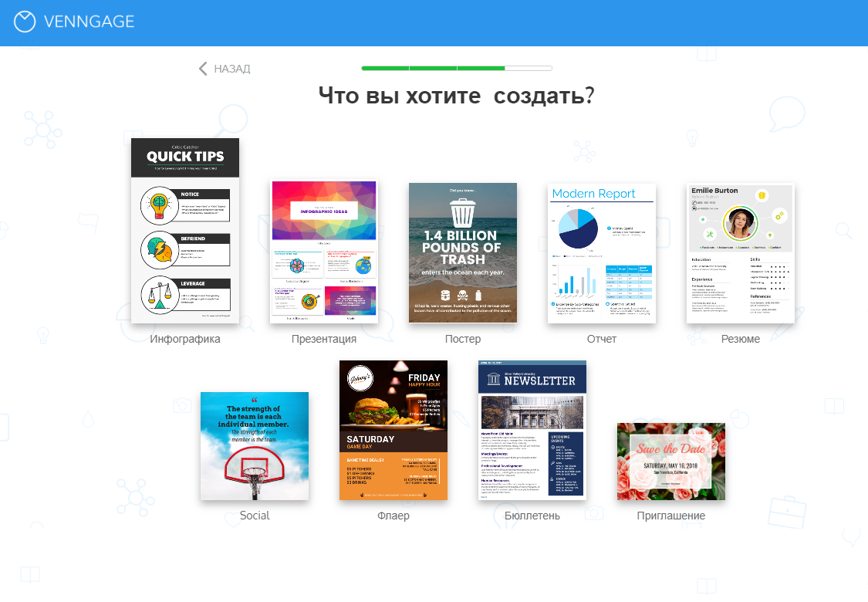The image size is (868, 602).
Task: Choose the Social label
Action: pos(255,516)
